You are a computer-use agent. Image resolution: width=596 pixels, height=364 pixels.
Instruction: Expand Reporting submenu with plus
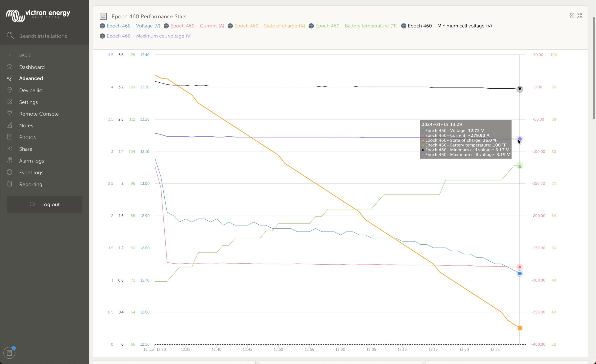pyautogui.click(x=79, y=184)
